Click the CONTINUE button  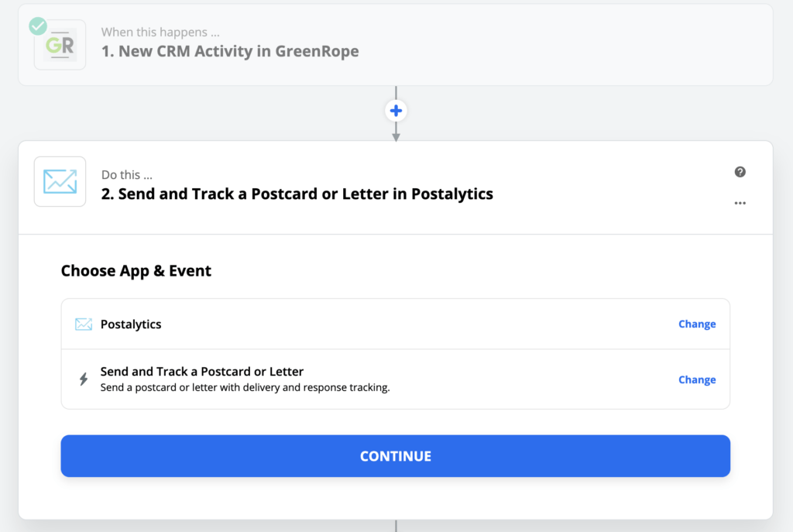396,456
